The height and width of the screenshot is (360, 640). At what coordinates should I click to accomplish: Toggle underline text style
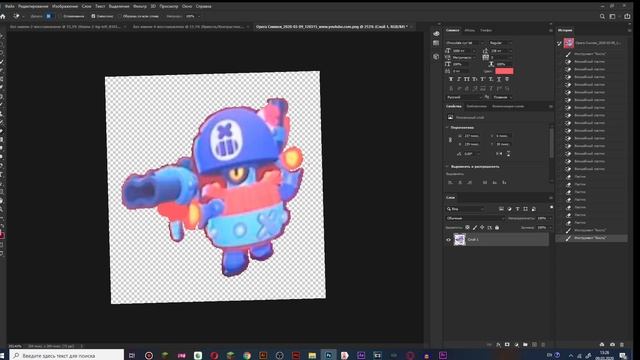click(x=499, y=79)
